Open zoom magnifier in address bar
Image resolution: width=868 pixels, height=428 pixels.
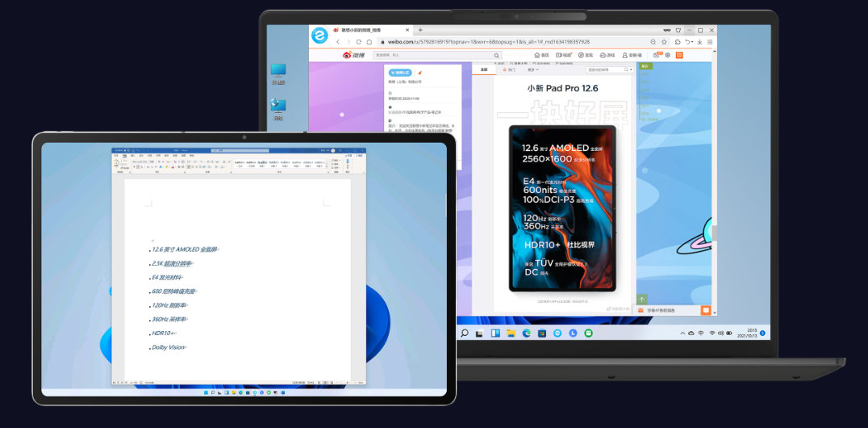pyautogui.click(x=653, y=41)
